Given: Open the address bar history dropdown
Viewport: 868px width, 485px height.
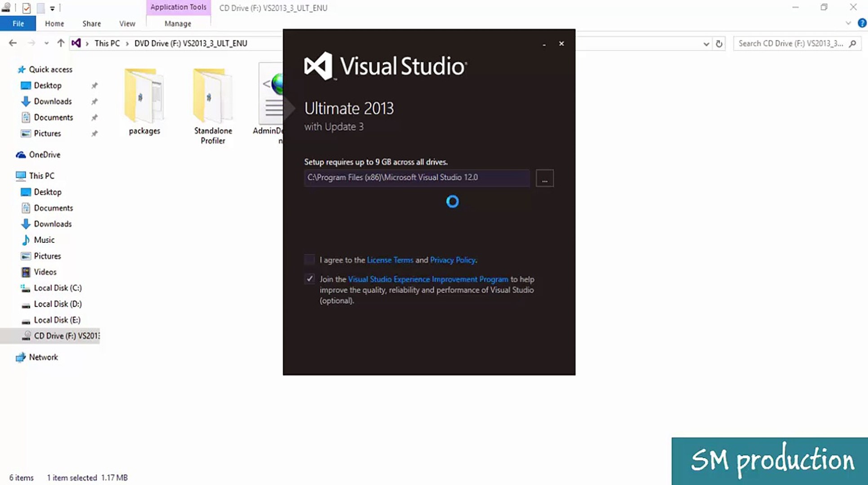Looking at the screenshot, I should [x=706, y=43].
